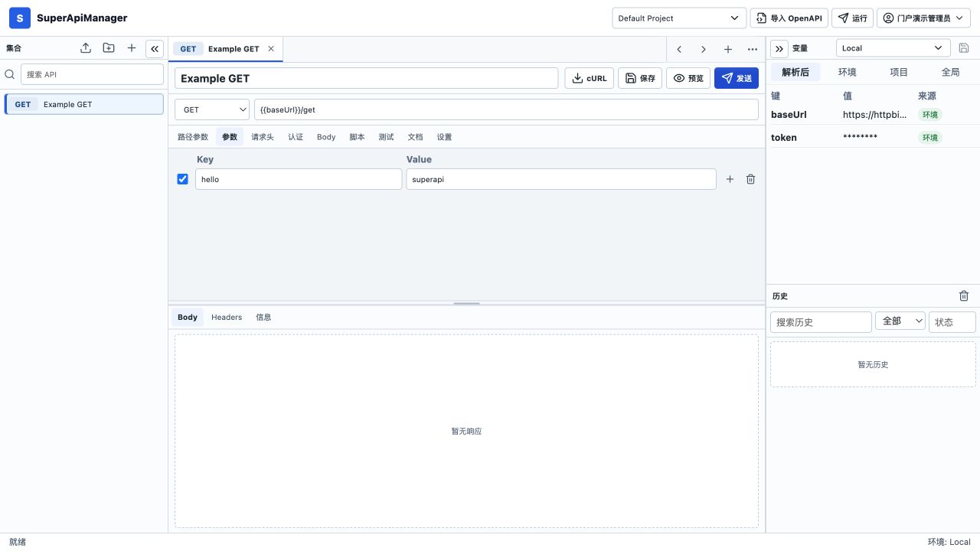Open a new request tab with plus

(728, 49)
